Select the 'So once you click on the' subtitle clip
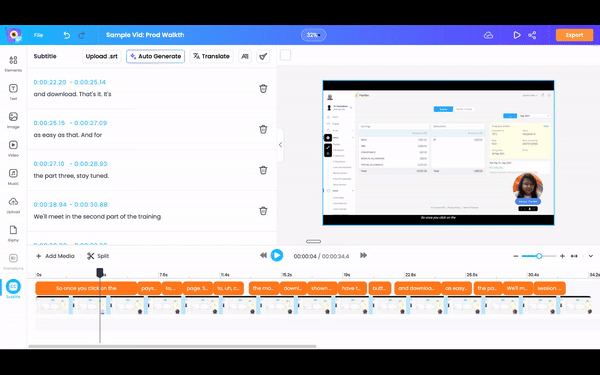This screenshot has width=600, height=375. click(86, 288)
